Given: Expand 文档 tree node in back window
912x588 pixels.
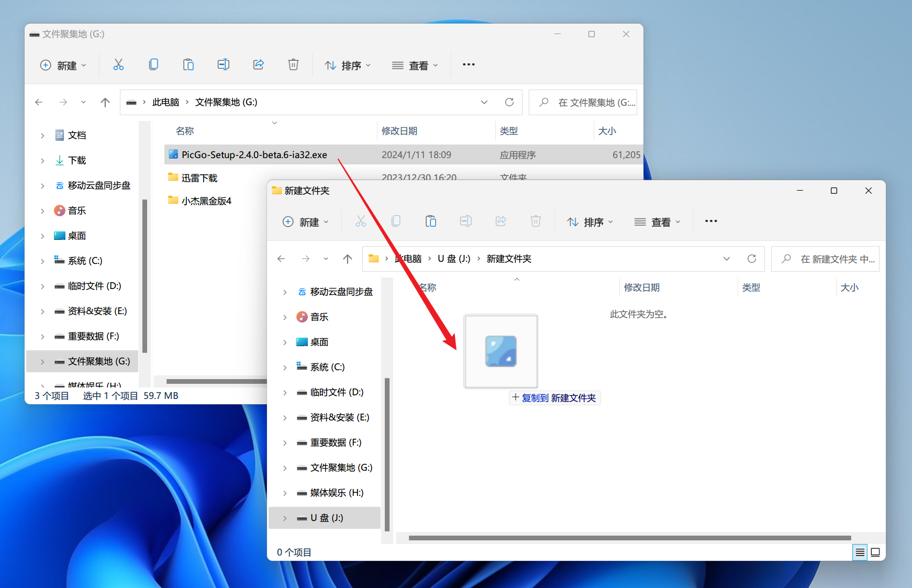Looking at the screenshot, I should (42, 136).
